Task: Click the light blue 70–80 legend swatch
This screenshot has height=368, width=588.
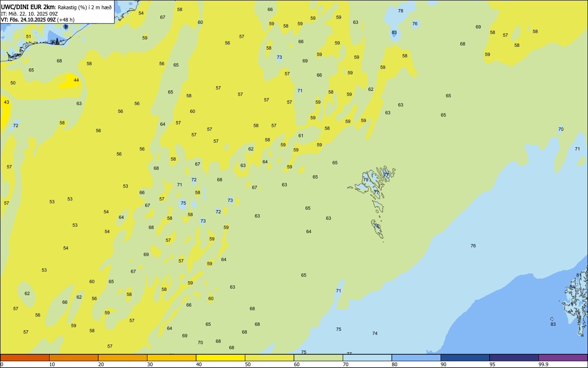Action: 367,357
